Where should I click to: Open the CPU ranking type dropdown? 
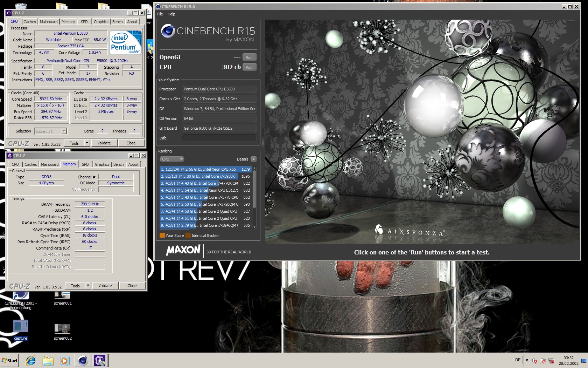pos(171,159)
